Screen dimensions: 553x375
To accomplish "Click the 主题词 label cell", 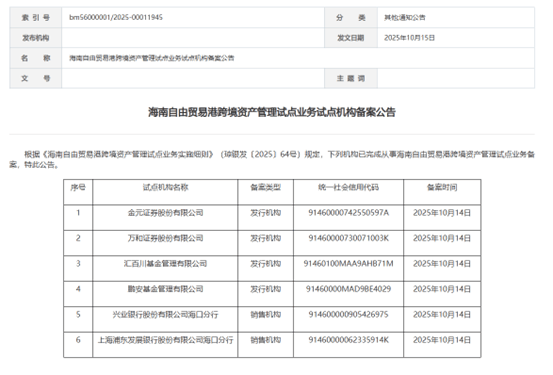I will coord(351,78).
